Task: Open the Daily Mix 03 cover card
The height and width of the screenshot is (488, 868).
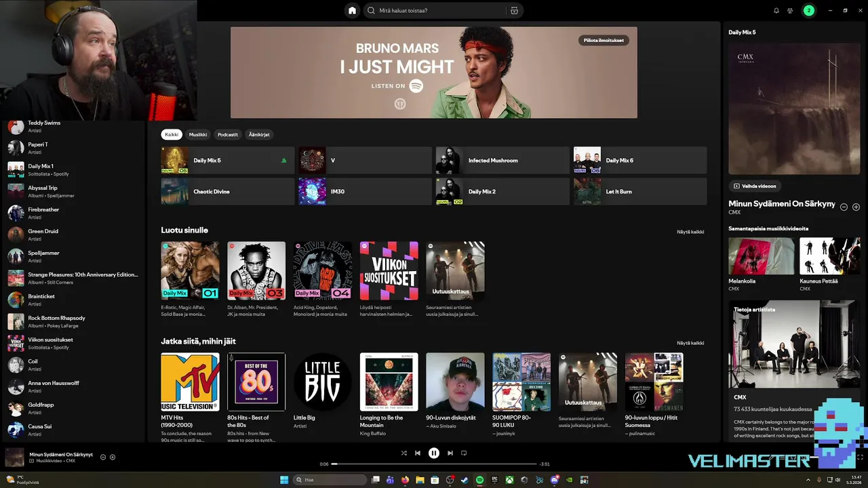Action: [256, 270]
